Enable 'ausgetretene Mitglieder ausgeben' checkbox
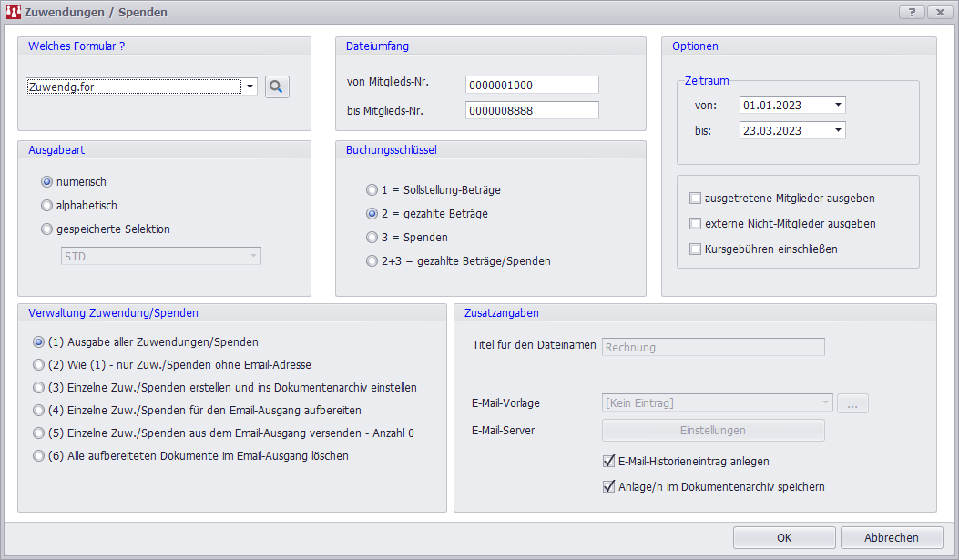Viewport: 959px width, 560px height. pyautogui.click(x=696, y=198)
